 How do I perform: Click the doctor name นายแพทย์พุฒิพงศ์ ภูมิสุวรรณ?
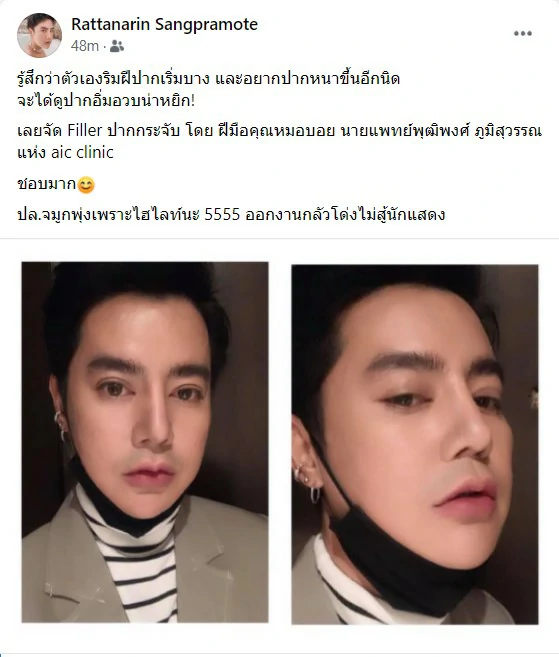click(442, 131)
